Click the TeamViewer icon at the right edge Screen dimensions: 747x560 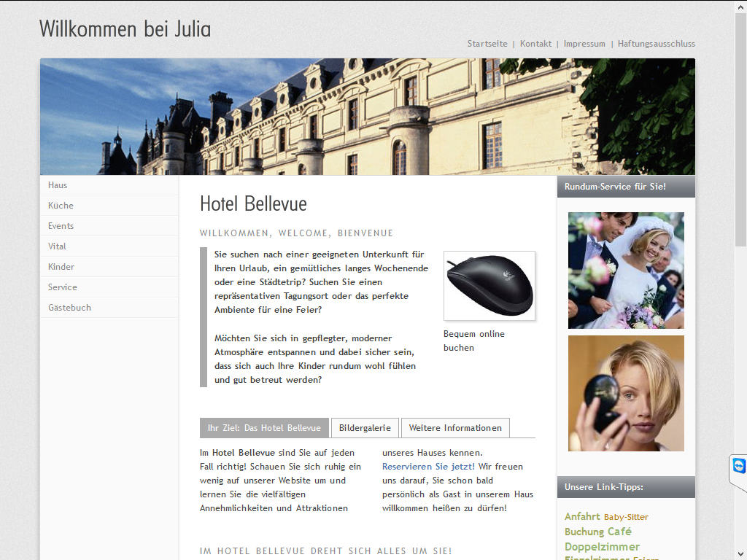point(738,466)
